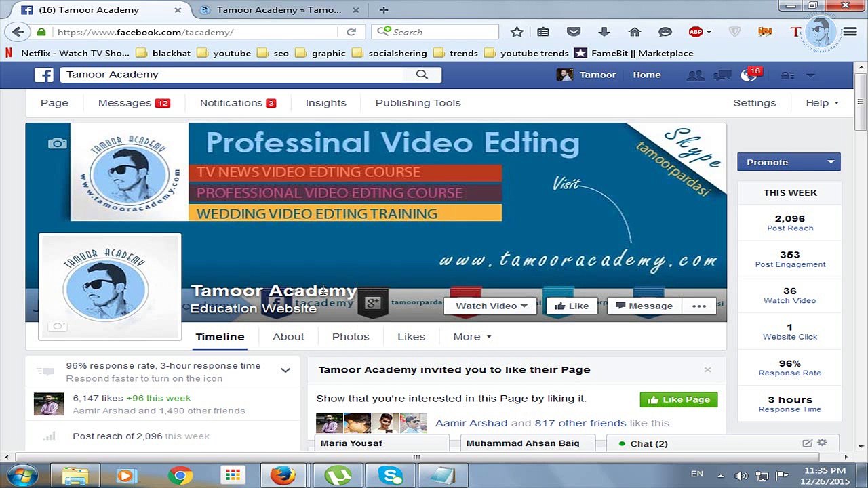Close the Tamoor Academy Facebook browser tab
The image size is (868, 488).
pos(178,10)
